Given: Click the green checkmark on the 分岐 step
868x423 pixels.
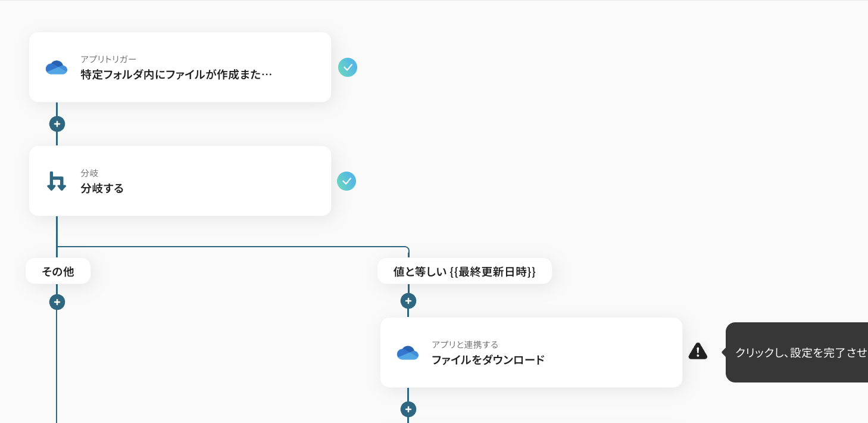Looking at the screenshot, I should pyautogui.click(x=346, y=181).
